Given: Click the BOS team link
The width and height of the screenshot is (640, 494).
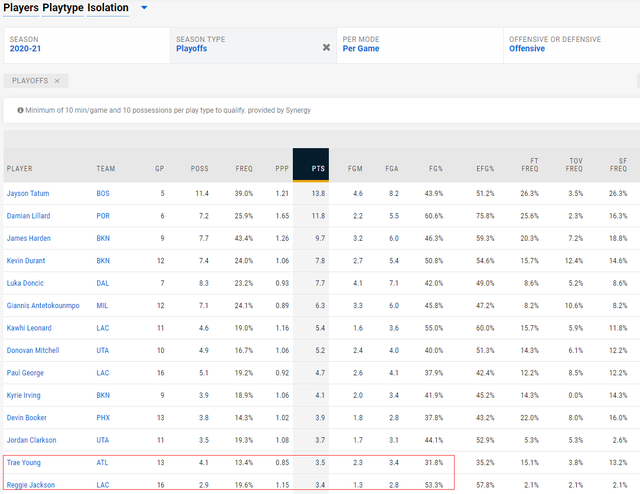Looking at the screenshot, I should coord(103,192).
